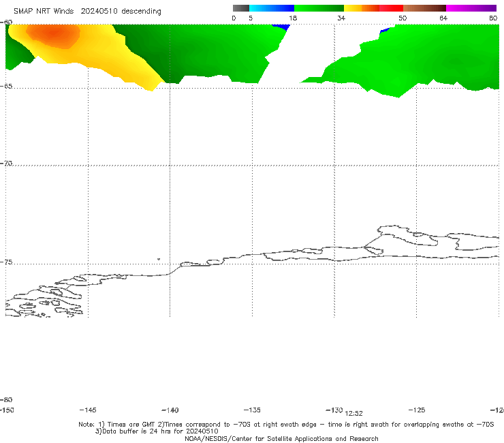Click the red segment of the color bar
Screen dimensions: 504x443
coord(391,8)
